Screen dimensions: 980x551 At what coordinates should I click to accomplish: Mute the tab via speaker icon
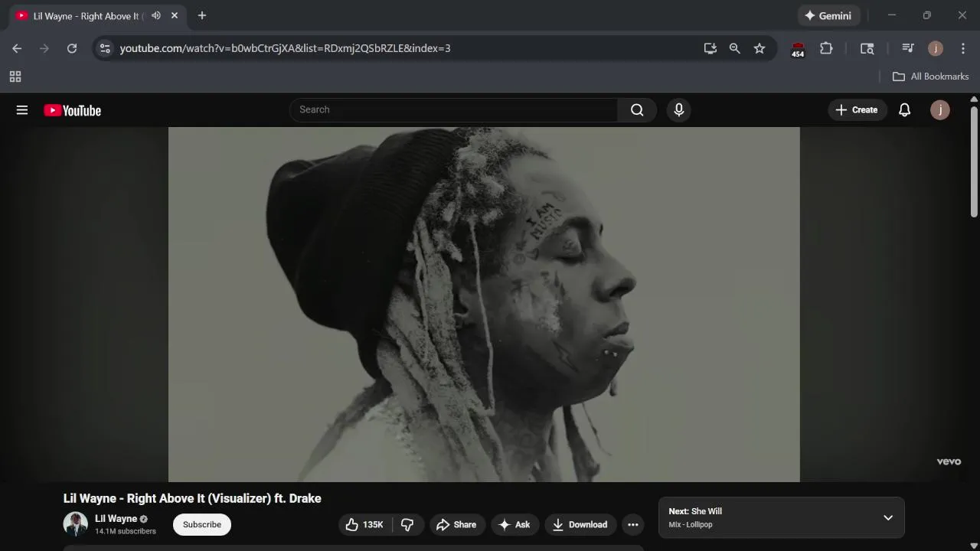click(x=156, y=15)
